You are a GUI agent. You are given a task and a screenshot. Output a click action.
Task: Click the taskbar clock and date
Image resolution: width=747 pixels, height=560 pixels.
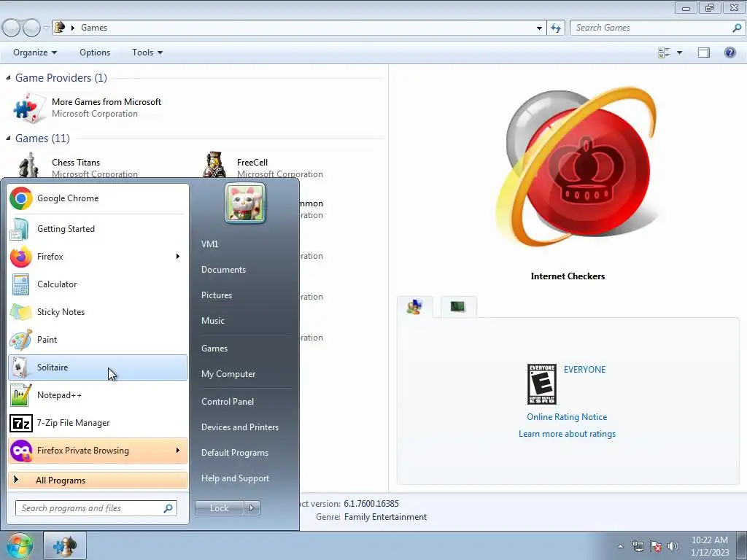coord(709,546)
